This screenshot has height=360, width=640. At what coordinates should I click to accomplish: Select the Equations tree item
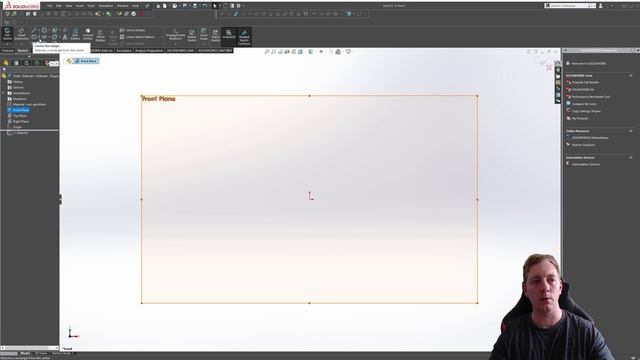pos(17,99)
